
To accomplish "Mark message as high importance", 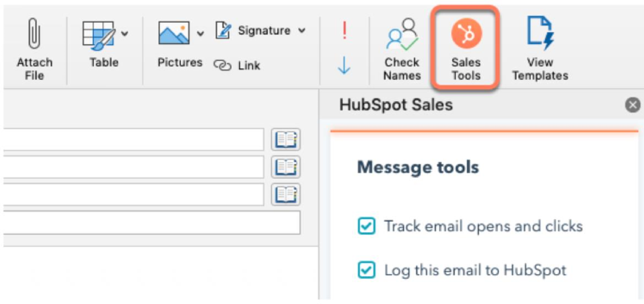I will (344, 30).
